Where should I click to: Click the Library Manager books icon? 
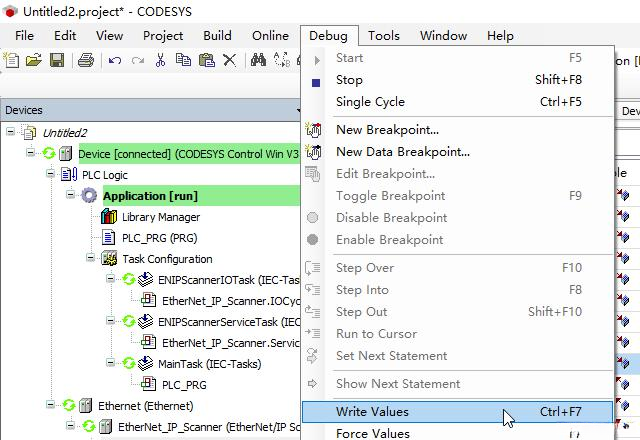pos(109,216)
